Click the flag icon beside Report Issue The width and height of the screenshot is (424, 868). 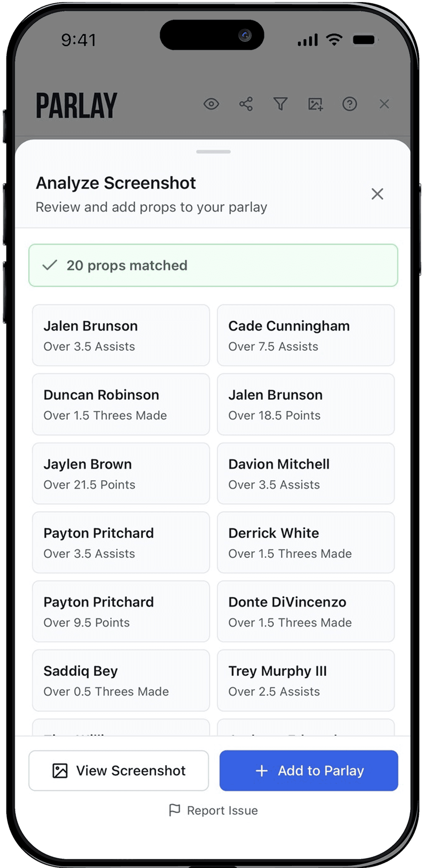click(174, 810)
